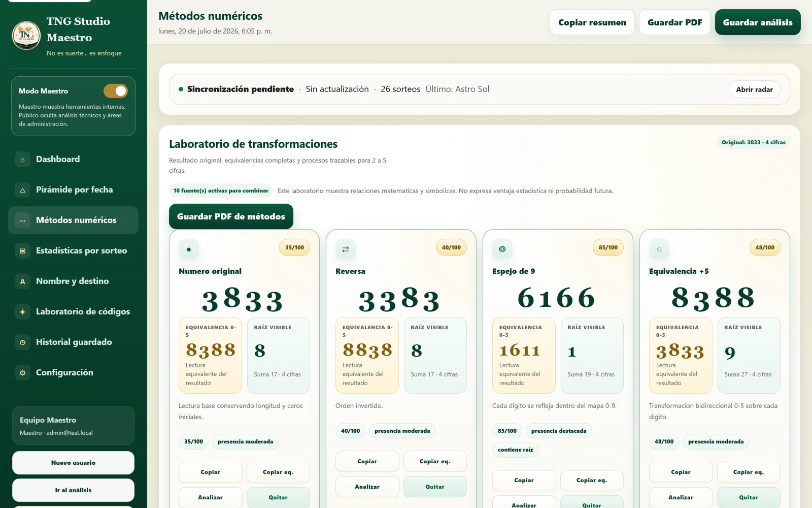Click the Sincronización pendiente status text

click(x=241, y=89)
